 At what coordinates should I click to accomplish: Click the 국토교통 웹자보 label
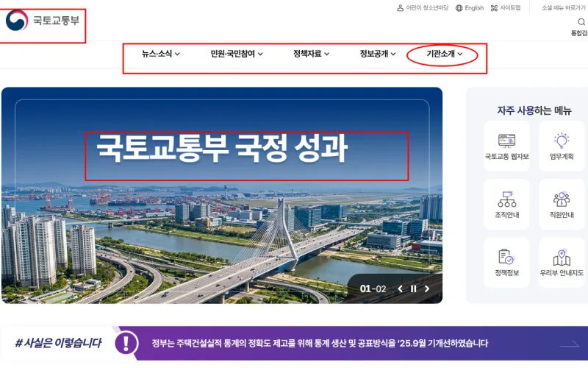(506, 157)
